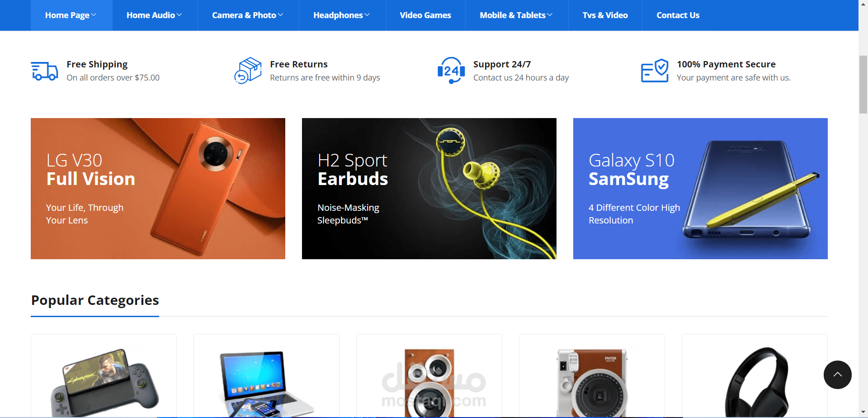Click the Free Shipping truck icon
Image resolution: width=868 pixels, height=418 pixels.
(44, 71)
